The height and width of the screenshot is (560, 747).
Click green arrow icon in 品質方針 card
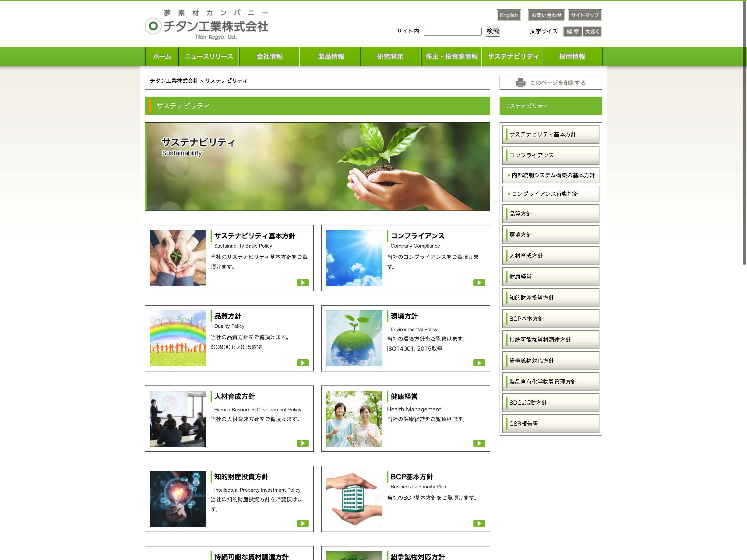click(x=303, y=363)
